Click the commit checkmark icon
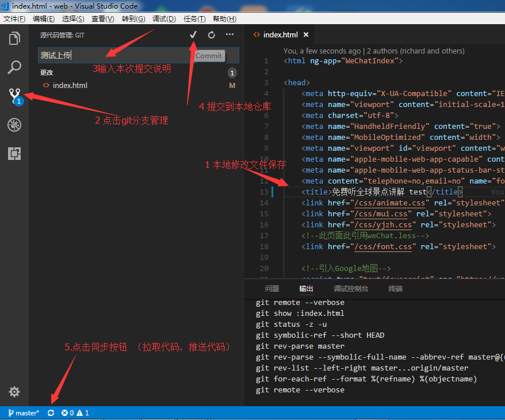505x420 pixels. click(193, 35)
